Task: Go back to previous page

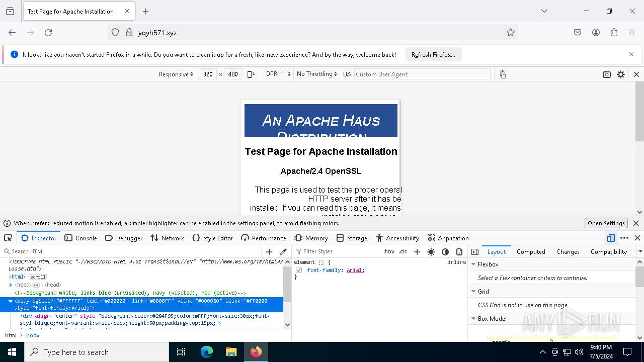Action: 12,32
